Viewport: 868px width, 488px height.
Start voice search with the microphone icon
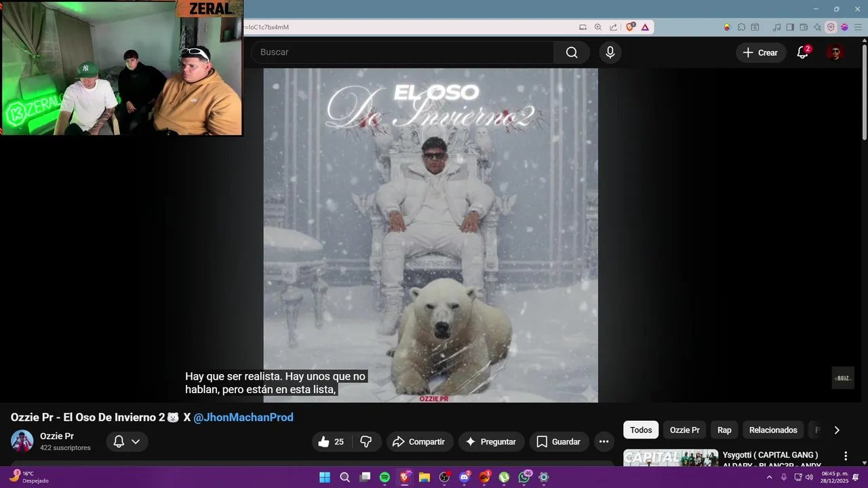point(610,52)
